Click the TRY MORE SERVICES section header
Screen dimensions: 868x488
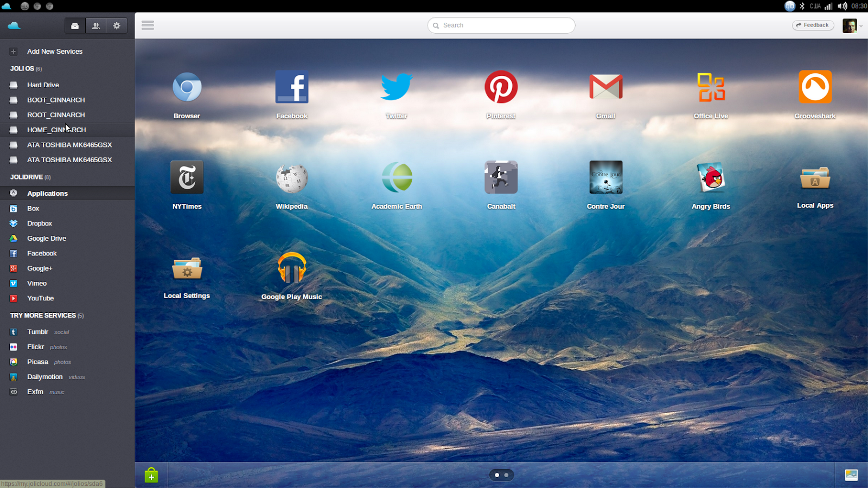point(47,316)
